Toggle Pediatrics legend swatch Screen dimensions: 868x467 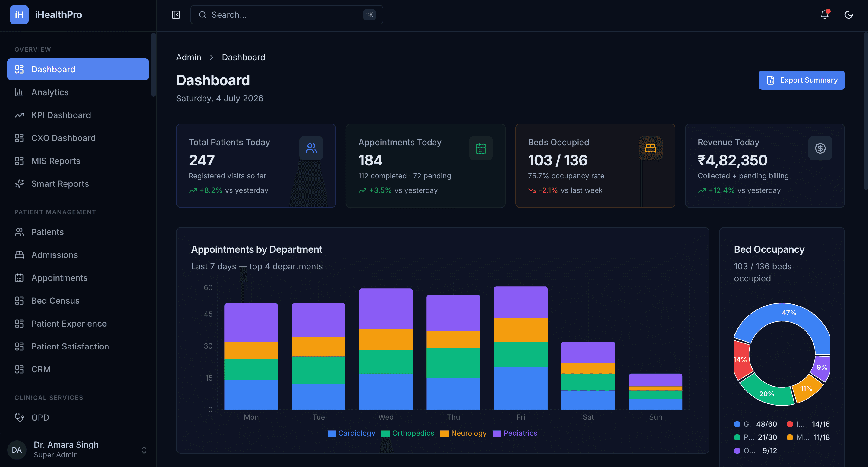click(x=497, y=433)
